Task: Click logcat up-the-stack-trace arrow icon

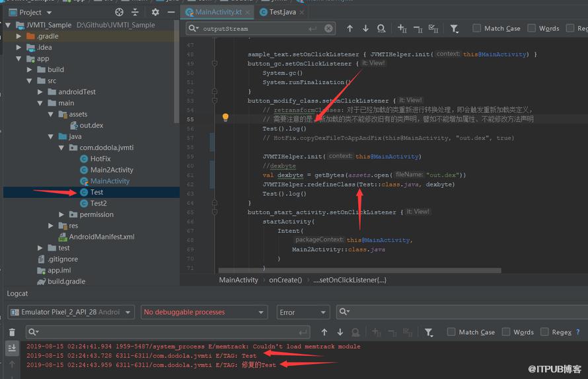Action: 12,364
